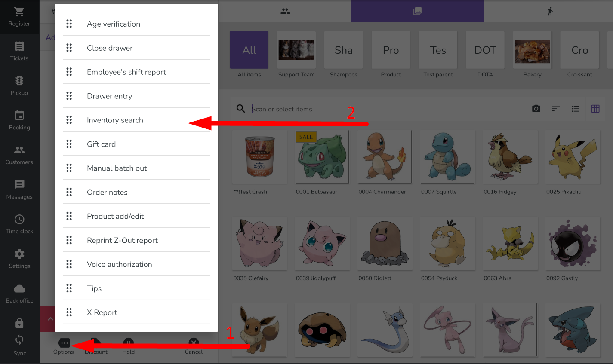
Task: Add 0004 Charmander item
Action: tap(385, 163)
